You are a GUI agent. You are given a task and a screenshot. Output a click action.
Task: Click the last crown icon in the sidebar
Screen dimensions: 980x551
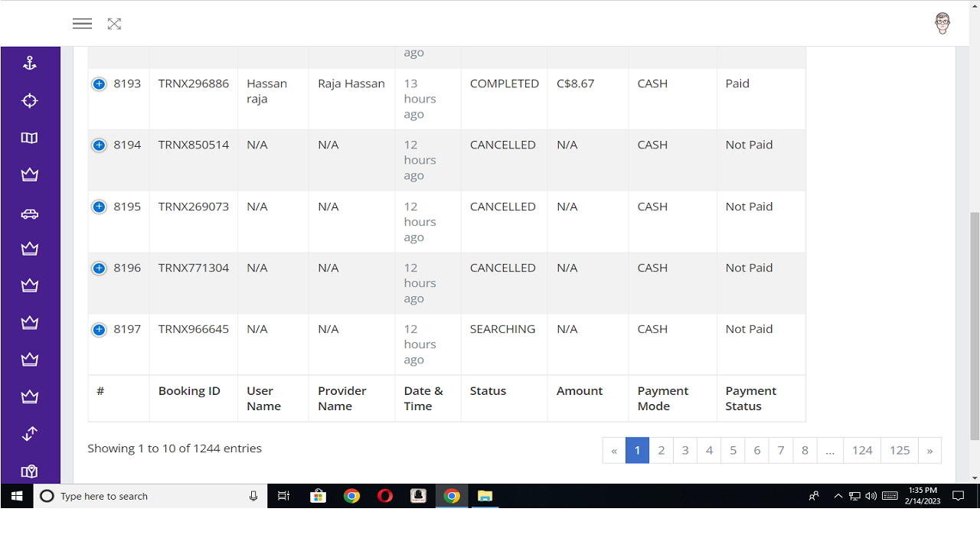30,396
